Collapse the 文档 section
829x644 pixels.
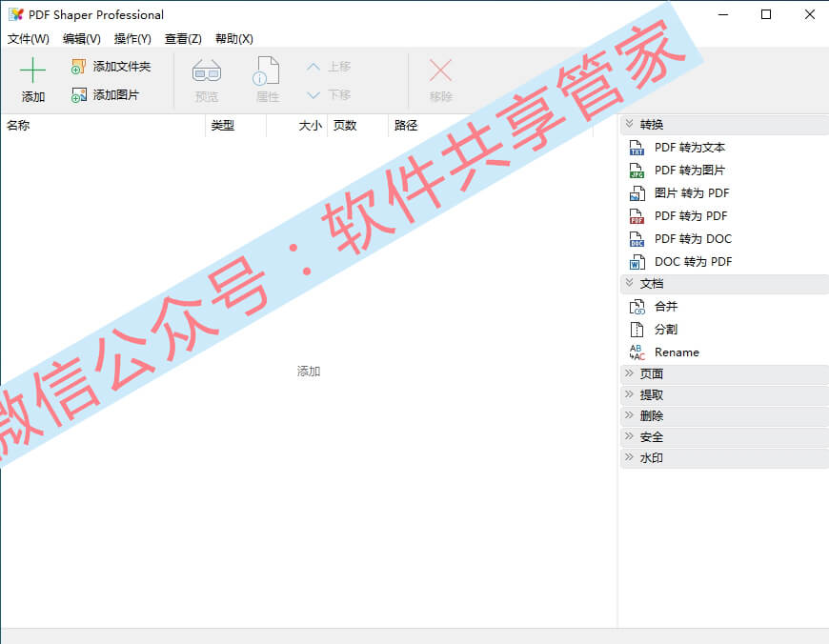629,283
